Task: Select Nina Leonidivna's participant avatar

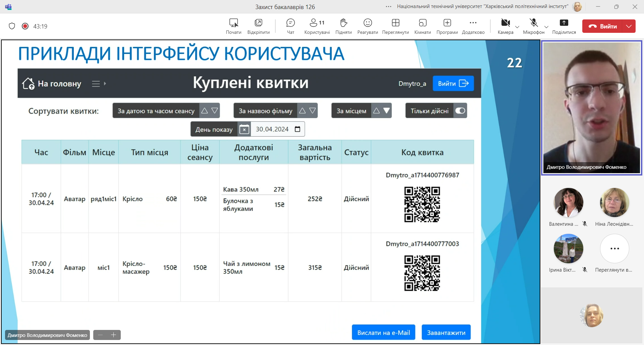Action: [614, 203]
